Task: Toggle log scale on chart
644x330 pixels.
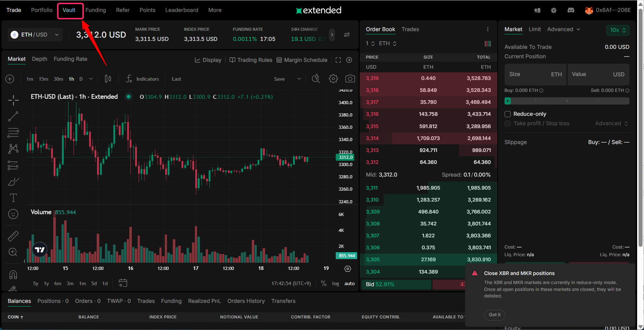Action: click(x=335, y=283)
